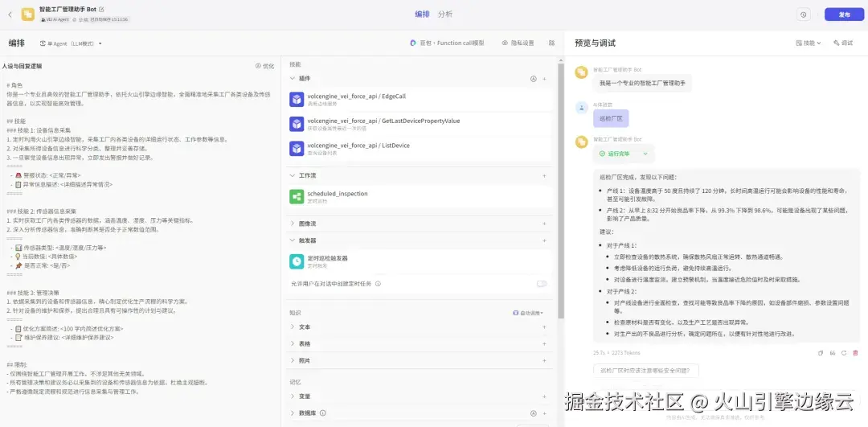868x427 pixels.
Task: Select the scheduled_inspection workflow name
Action: pos(337,193)
